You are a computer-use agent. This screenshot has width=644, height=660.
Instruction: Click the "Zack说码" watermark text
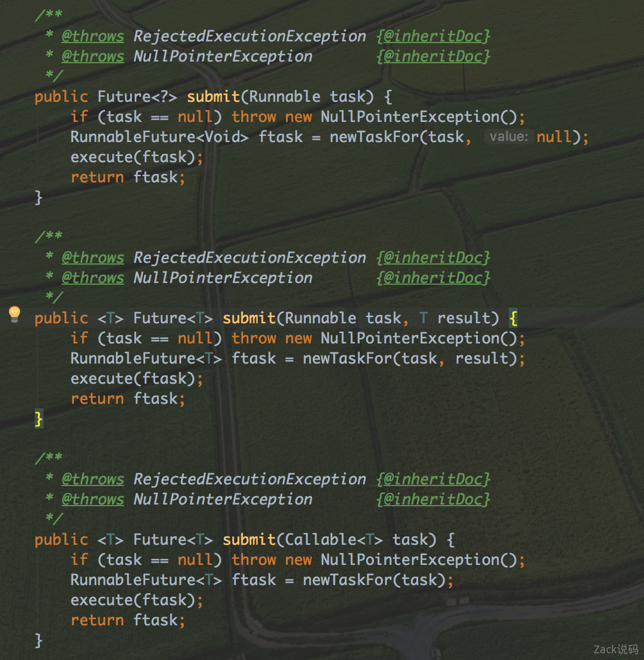[x=615, y=649]
